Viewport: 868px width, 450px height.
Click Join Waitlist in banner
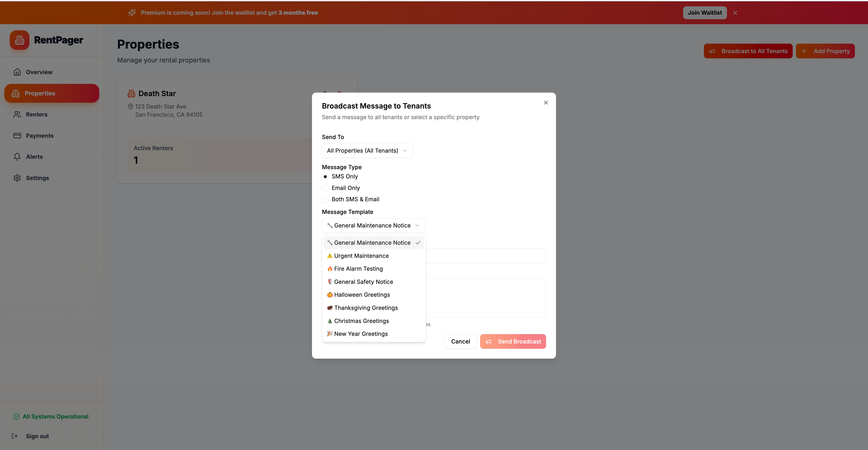pos(705,13)
